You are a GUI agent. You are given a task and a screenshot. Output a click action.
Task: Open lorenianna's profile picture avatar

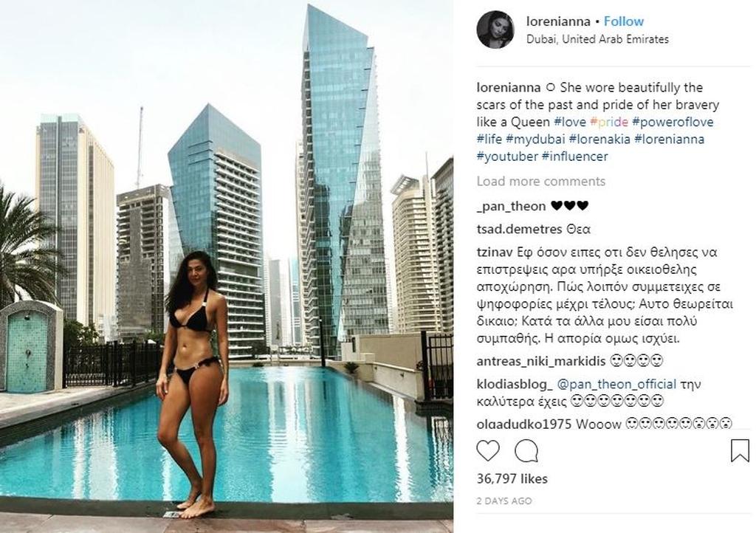(495, 30)
